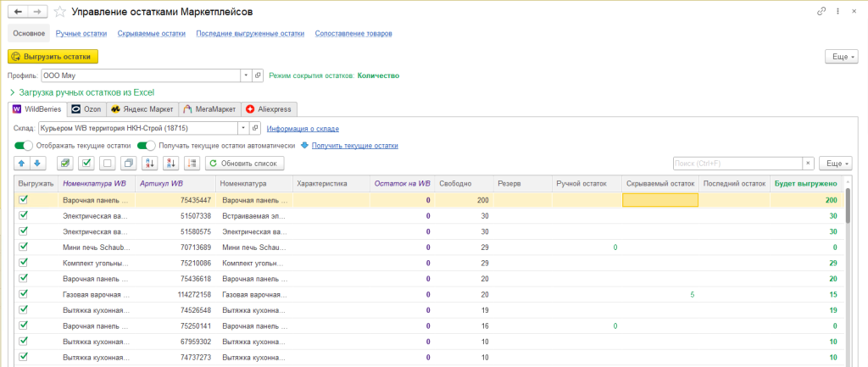
Task: Open the selected warehouse record
Action: tap(256, 129)
